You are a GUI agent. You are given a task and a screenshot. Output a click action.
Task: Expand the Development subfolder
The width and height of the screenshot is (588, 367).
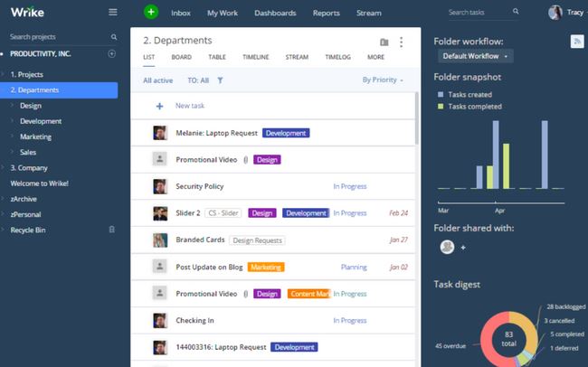pyautogui.click(x=12, y=121)
